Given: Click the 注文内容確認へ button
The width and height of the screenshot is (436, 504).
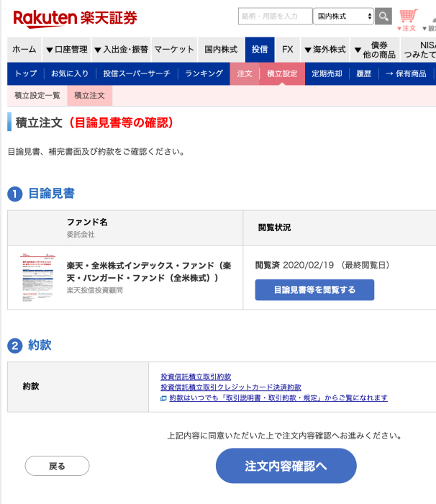Looking at the screenshot, I should [286, 466].
